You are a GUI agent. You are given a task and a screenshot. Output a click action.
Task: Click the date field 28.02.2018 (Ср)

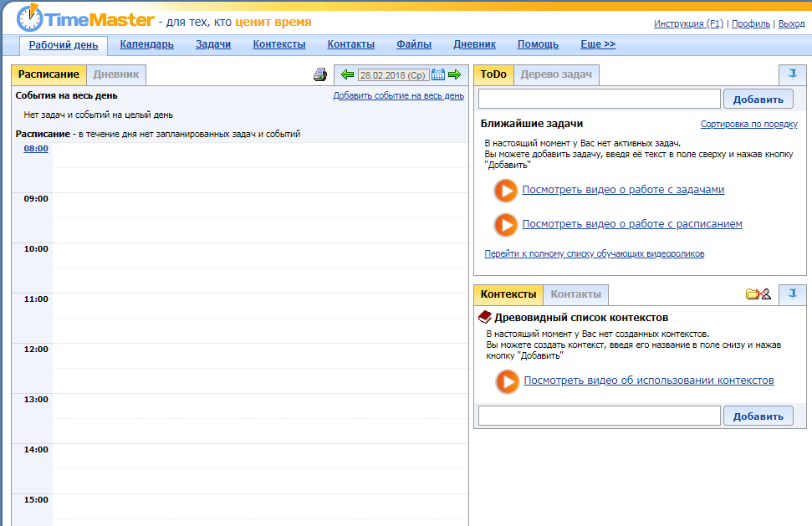[x=394, y=75]
